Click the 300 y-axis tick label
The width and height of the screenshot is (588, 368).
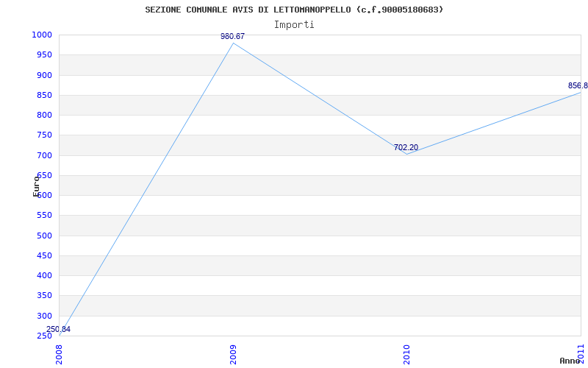pos(44,316)
